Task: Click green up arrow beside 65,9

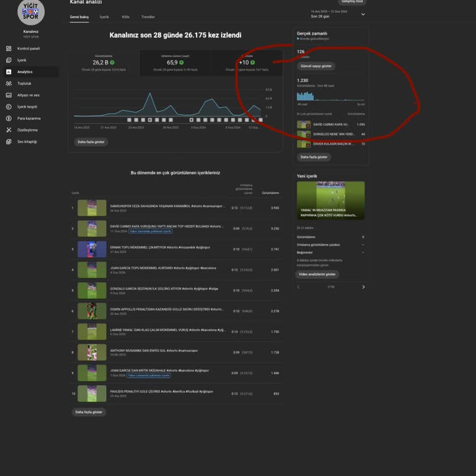Action: pos(182,63)
